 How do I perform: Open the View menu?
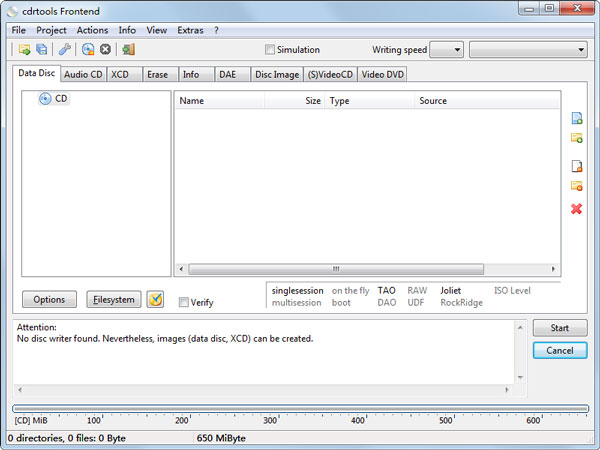point(157,30)
